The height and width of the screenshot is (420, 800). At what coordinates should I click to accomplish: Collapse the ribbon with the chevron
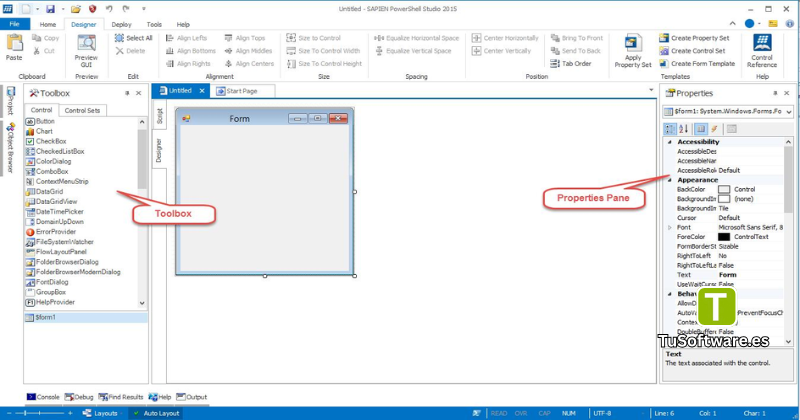tap(733, 23)
